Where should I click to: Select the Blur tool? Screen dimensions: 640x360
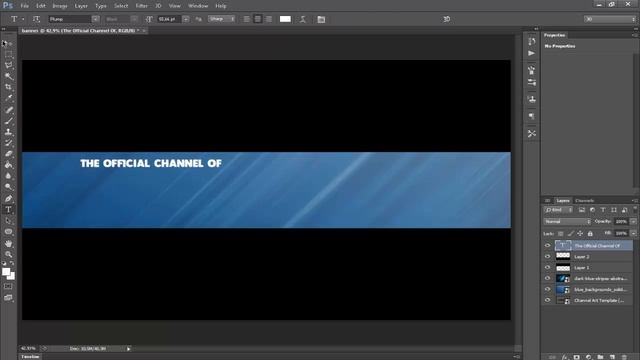8,176
